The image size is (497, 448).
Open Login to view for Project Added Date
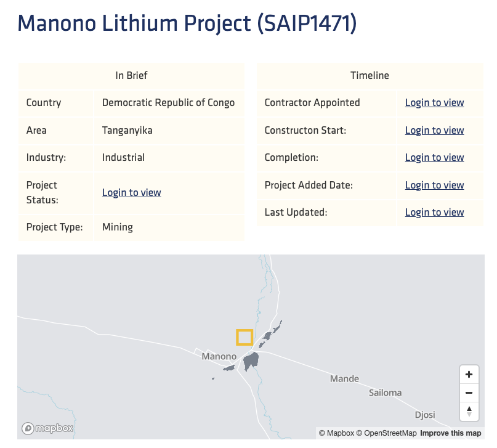pos(434,185)
